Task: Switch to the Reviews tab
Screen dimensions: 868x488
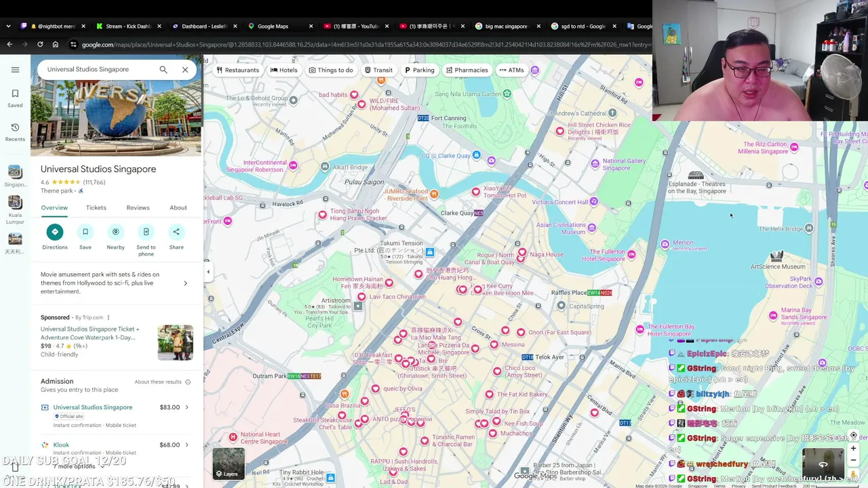Action: click(x=138, y=207)
